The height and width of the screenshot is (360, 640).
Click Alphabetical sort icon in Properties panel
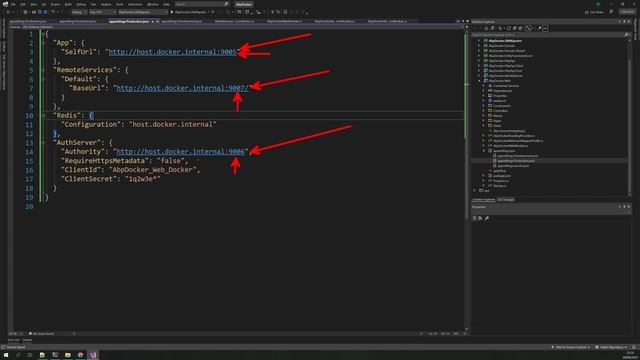point(480,218)
